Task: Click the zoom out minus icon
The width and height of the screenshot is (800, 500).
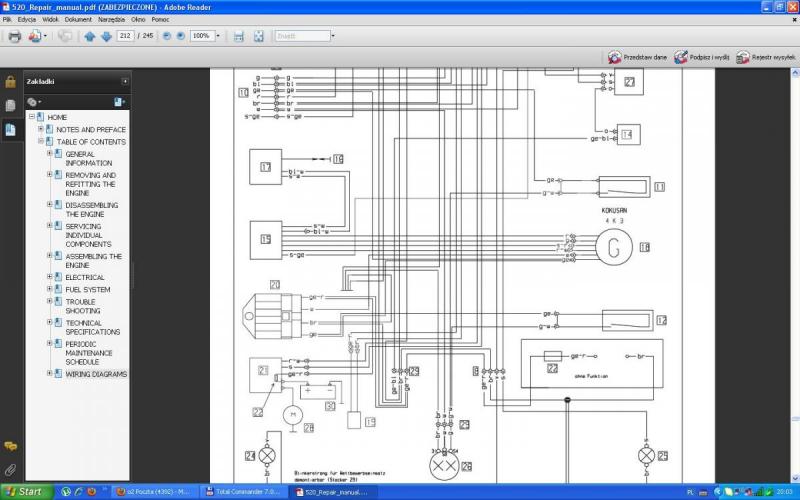Action: coord(166,36)
